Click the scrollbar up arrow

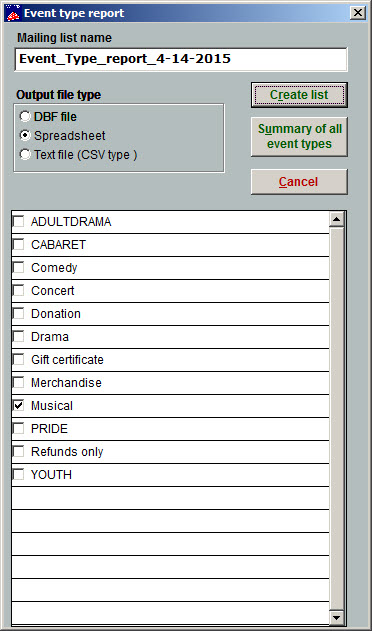click(x=337, y=220)
